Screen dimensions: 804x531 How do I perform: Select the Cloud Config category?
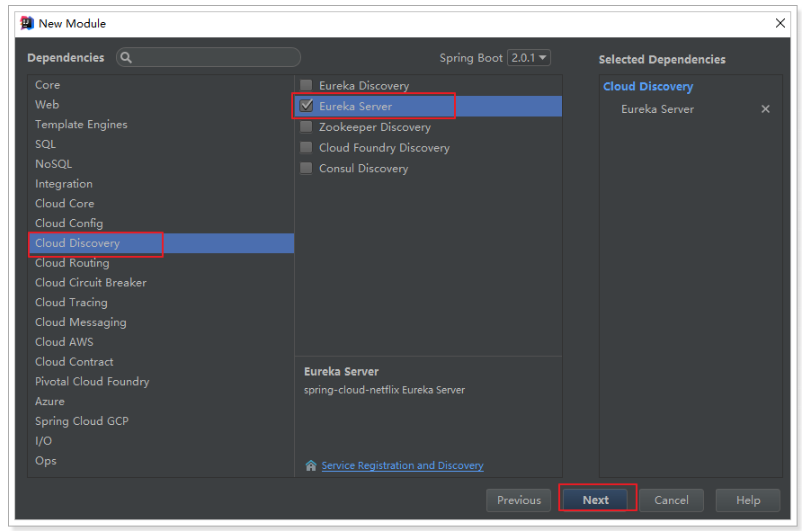[x=161, y=223]
